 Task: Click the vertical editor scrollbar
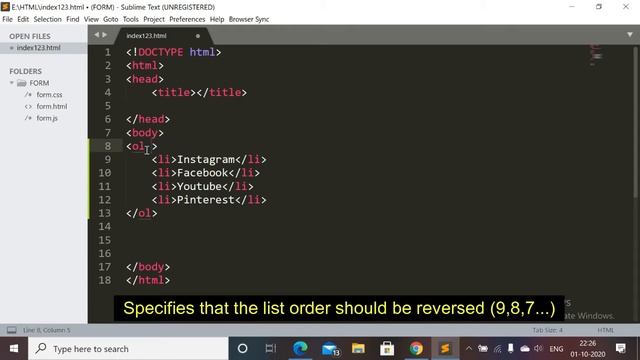tap(636, 122)
